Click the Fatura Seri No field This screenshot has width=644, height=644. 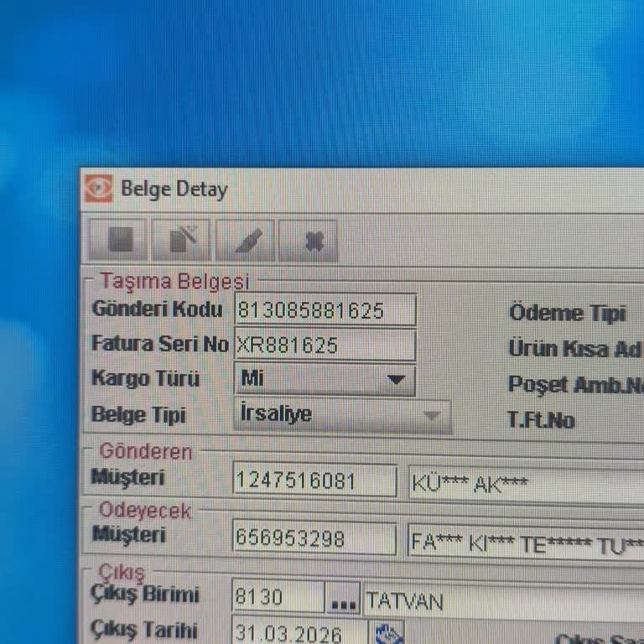[325, 345]
